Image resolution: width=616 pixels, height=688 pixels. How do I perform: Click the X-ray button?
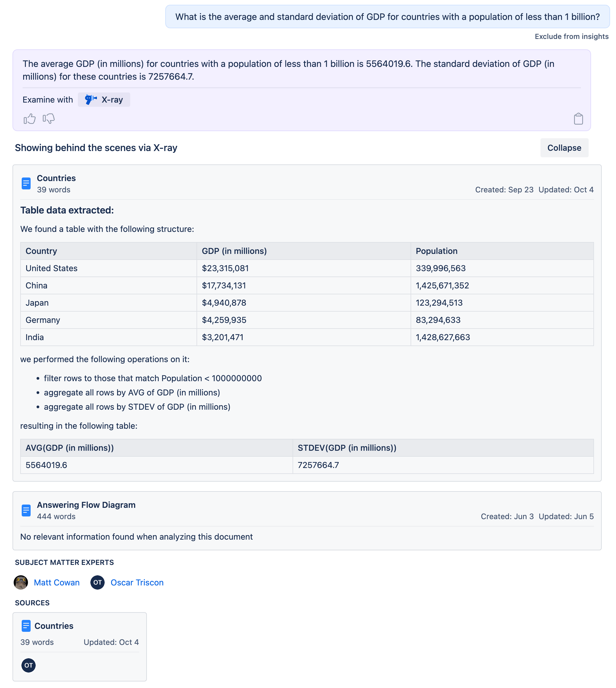(x=104, y=100)
